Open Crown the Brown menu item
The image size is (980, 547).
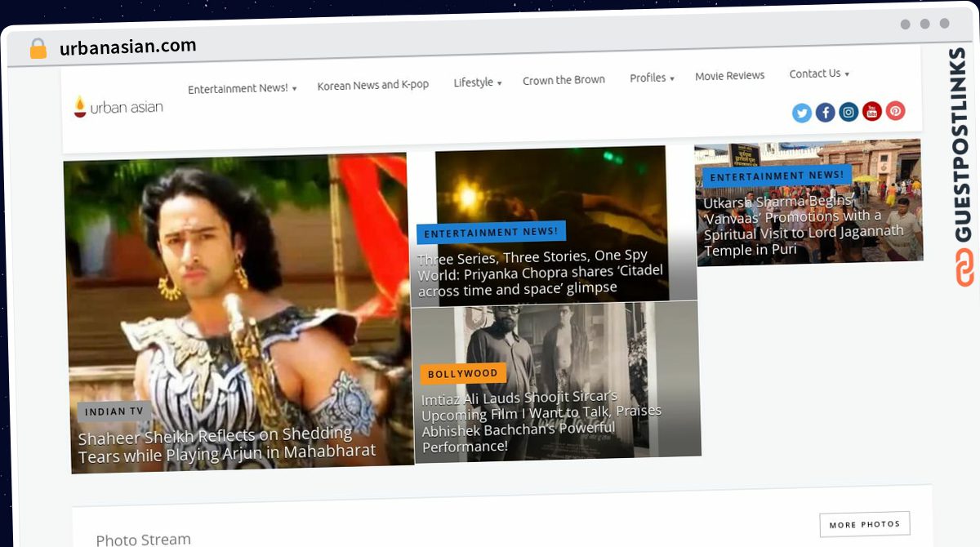tap(563, 80)
